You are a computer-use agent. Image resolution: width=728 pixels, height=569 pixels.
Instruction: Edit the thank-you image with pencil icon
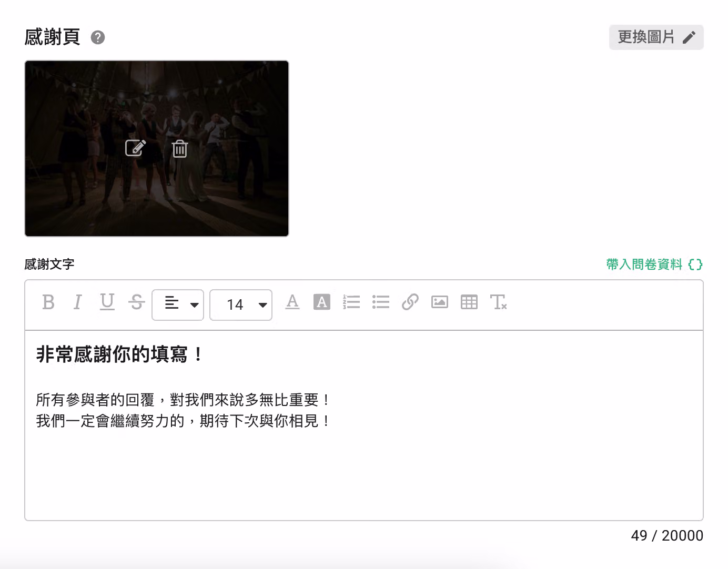pyautogui.click(x=135, y=148)
